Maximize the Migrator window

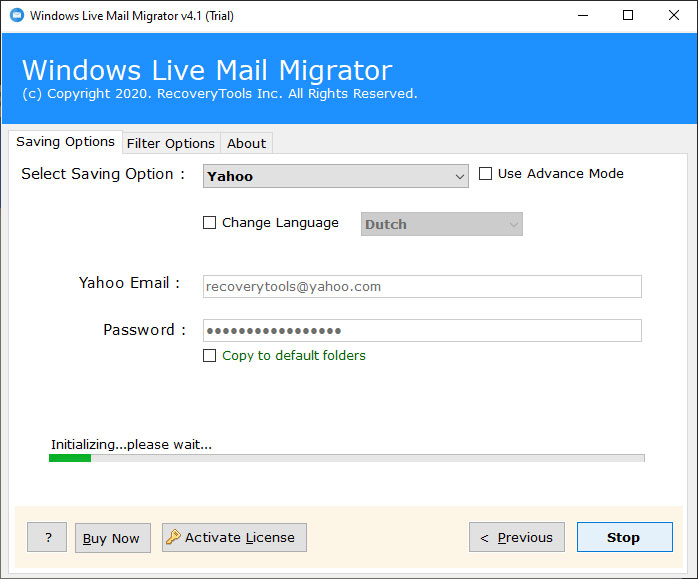pyautogui.click(x=628, y=16)
